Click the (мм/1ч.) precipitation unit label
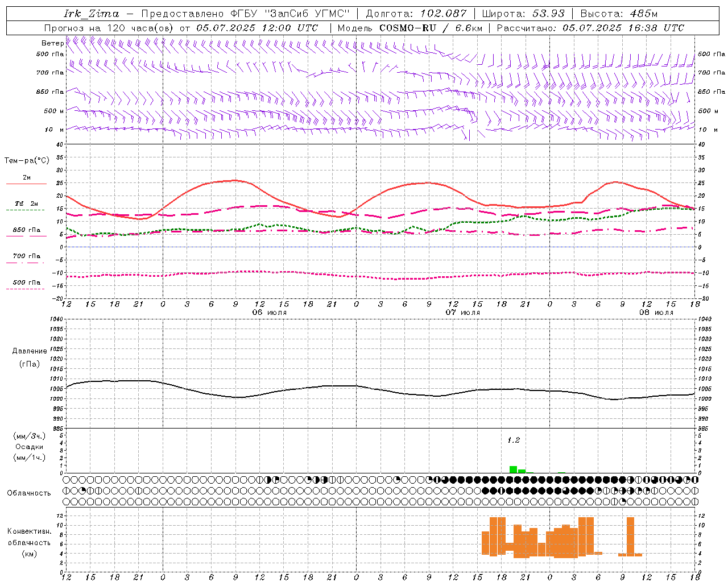 point(29,458)
